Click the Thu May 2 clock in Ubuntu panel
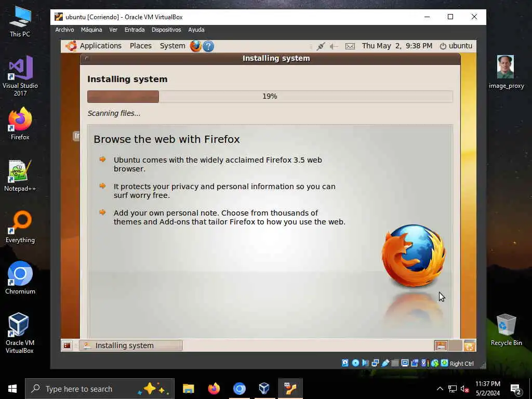 point(396,46)
